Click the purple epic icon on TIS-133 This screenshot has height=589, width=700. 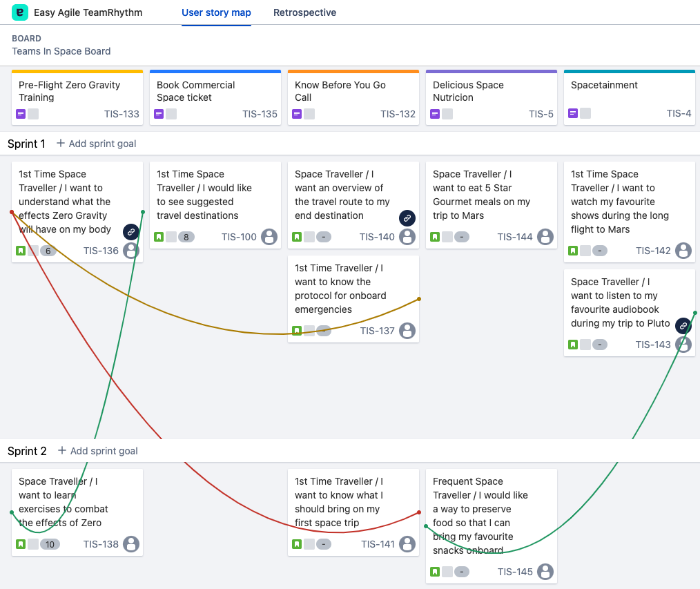21,114
